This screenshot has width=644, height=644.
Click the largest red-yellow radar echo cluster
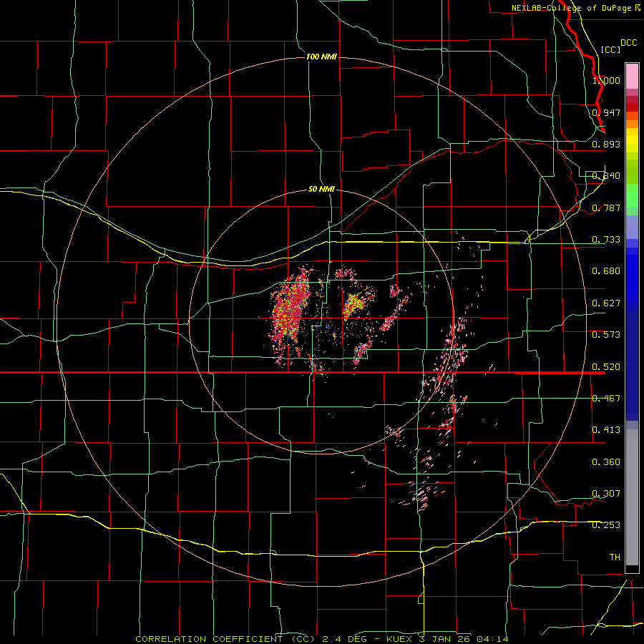[x=291, y=312]
